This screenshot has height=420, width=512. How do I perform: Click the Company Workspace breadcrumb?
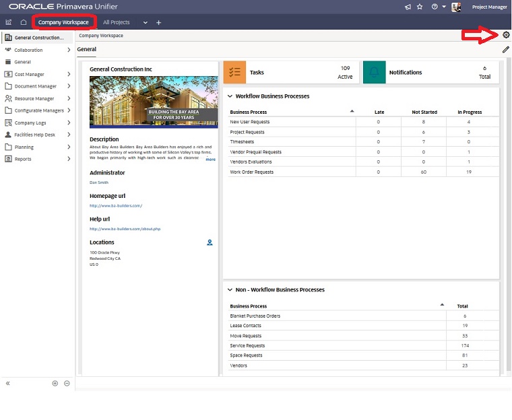pyautogui.click(x=101, y=35)
